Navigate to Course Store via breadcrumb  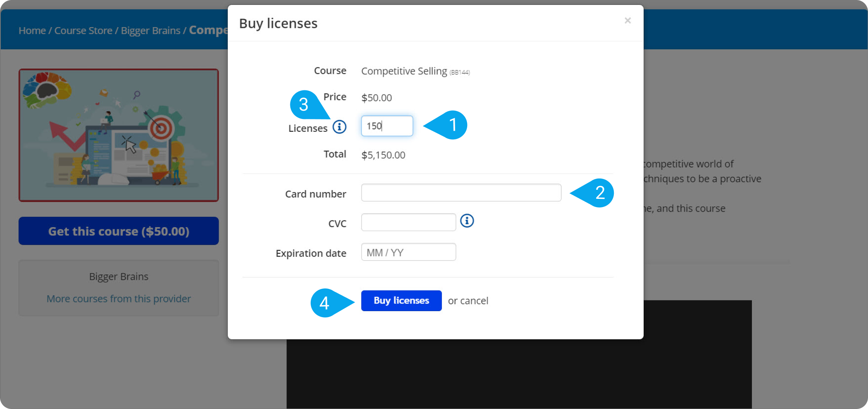pyautogui.click(x=84, y=30)
